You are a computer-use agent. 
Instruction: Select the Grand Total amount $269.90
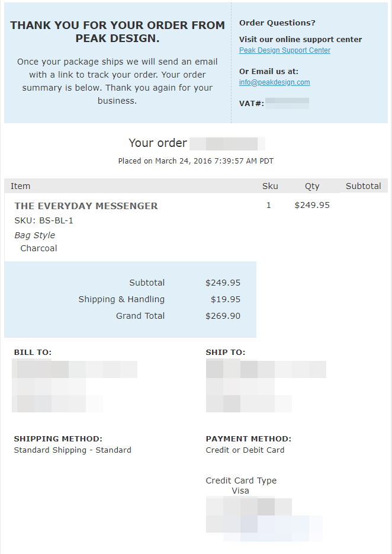tap(223, 316)
